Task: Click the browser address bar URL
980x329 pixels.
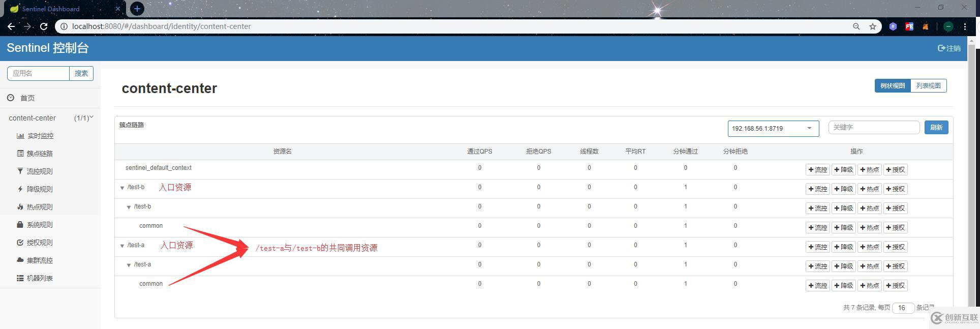Action: (162, 26)
